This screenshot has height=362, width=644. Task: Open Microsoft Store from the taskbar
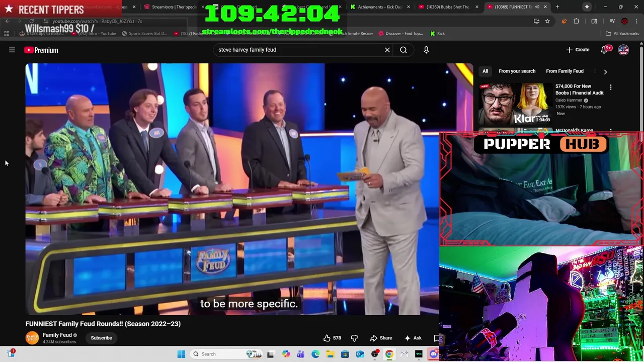[x=345, y=354]
